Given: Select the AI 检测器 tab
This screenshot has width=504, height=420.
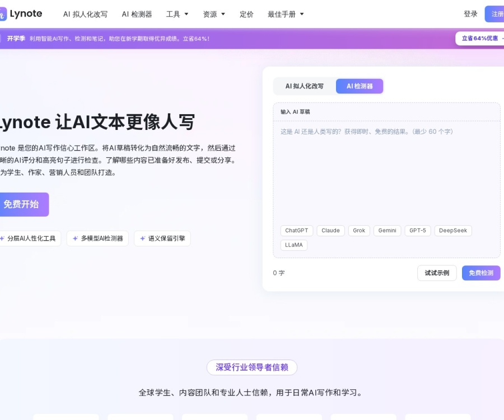Looking at the screenshot, I should (360, 86).
